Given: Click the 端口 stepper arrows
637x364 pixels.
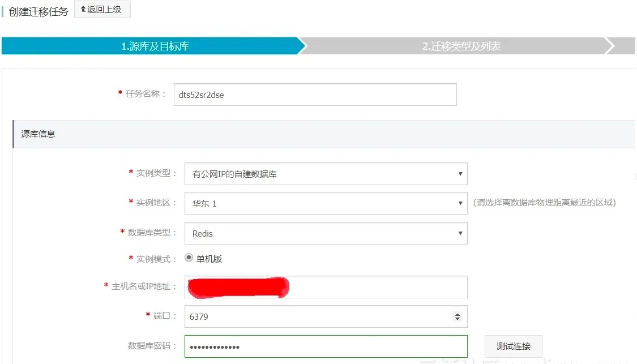Looking at the screenshot, I should [x=458, y=316].
